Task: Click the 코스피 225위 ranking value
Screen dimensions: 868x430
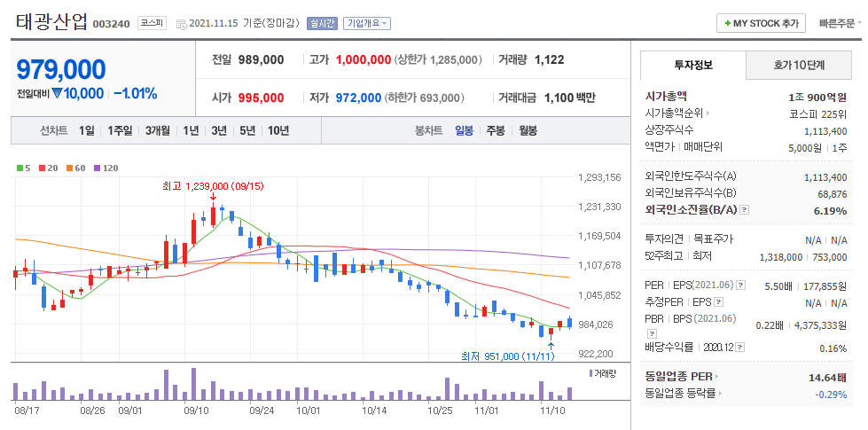Action: click(818, 113)
